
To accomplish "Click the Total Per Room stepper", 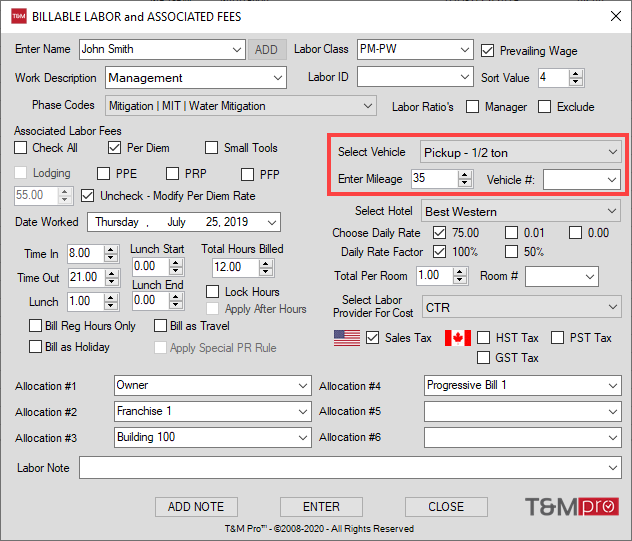I will click(460, 276).
